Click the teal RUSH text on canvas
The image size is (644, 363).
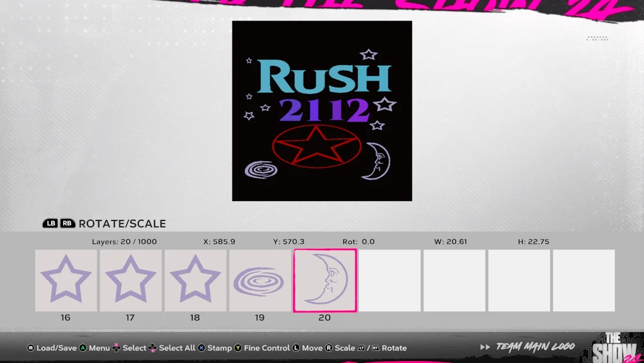coord(324,77)
